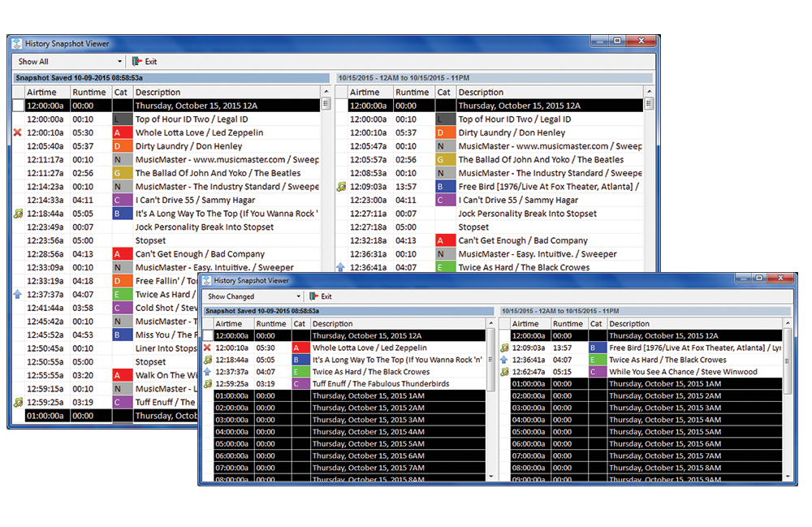Screen dimensions: 812x527
Task: Toggle white box beside 12:00:00a in Show Changed window's left pane
Action: click(x=208, y=335)
